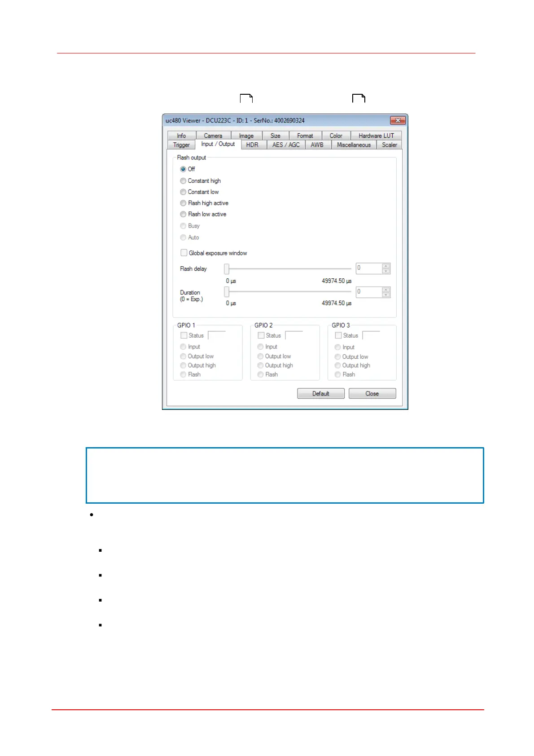Open the AWB tab
This screenshot has height=756, width=534.
pyautogui.click(x=317, y=145)
